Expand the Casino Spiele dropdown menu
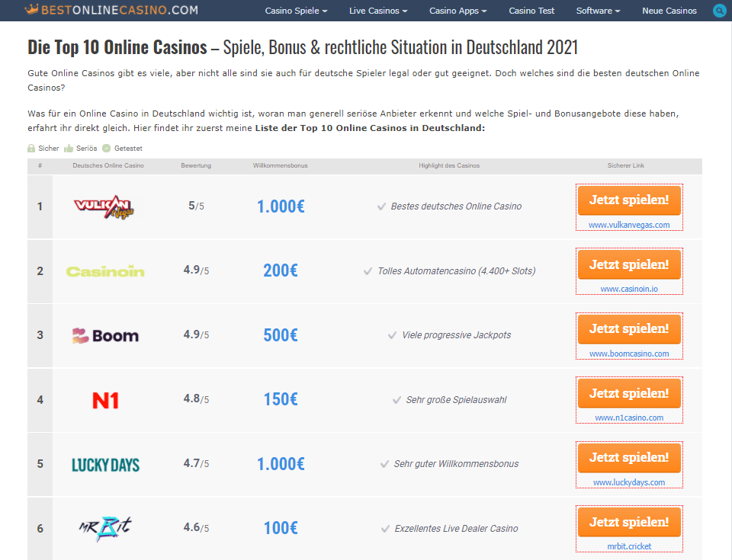 [296, 11]
